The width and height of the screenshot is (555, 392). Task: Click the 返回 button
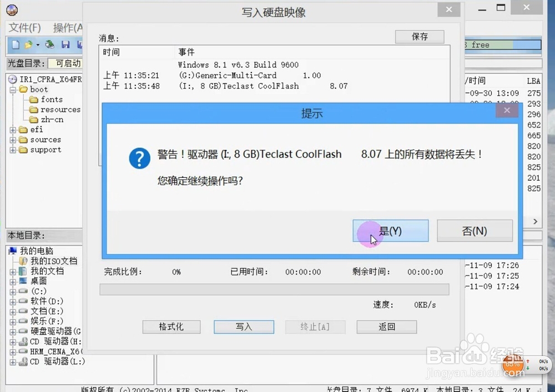[386, 327]
